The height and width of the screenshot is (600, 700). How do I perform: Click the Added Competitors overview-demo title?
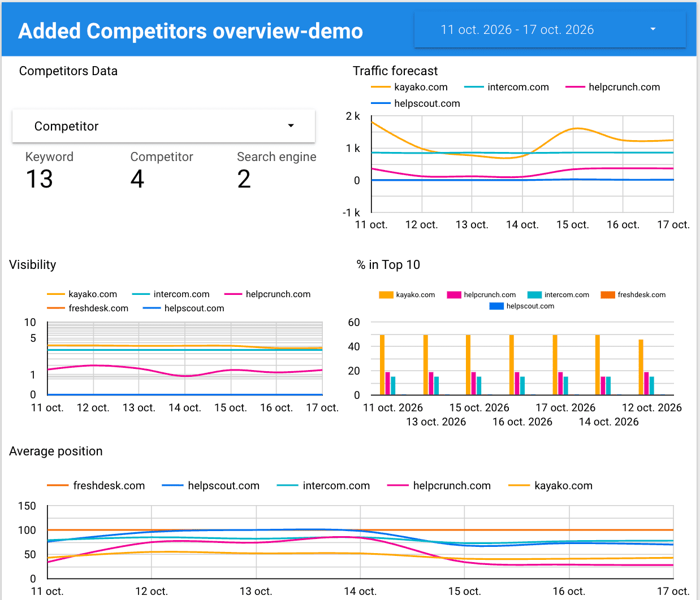(x=191, y=31)
